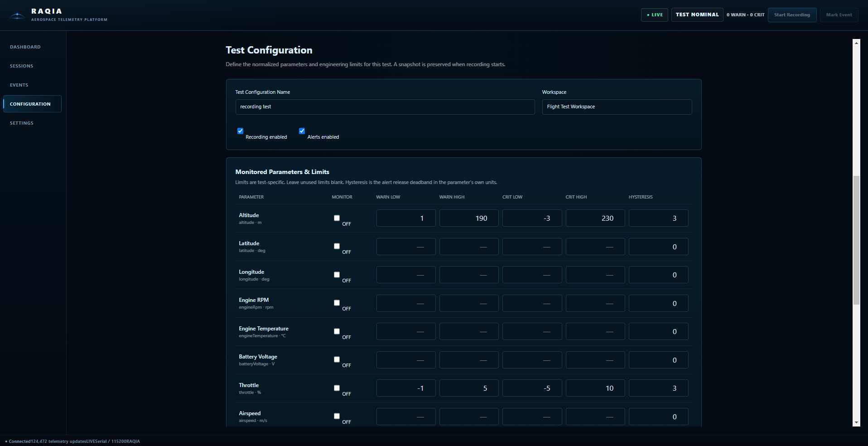
Task: Open the Settings sidebar item
Action: [22, 123]
